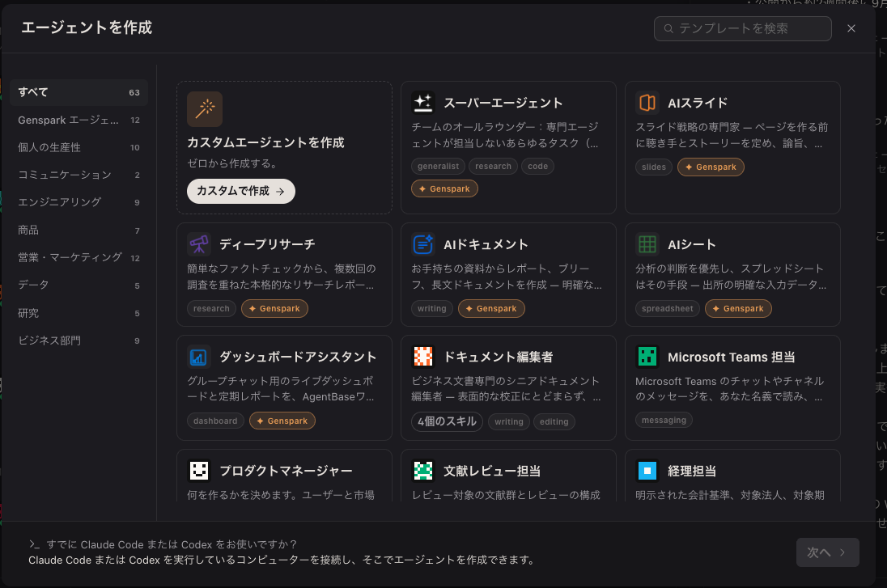
Task: Click the slides tag
Action: coord(653,167)
